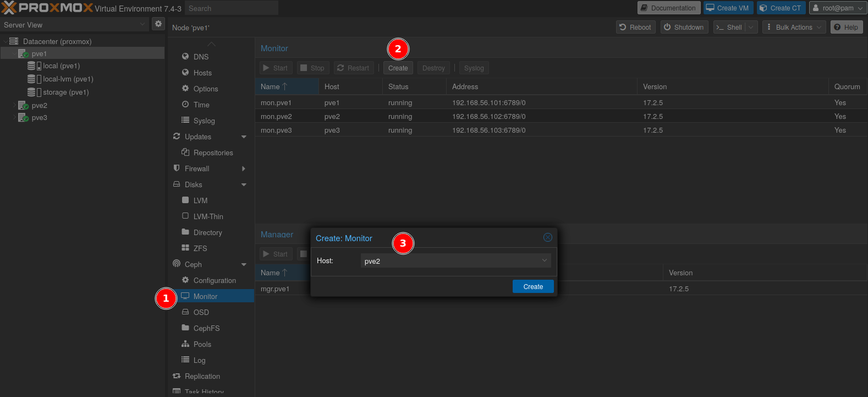Image resolution: width=868 pixels, height=397 pixels.
Task: Open the Shell dropdown arrow
Action: (751, 27)
